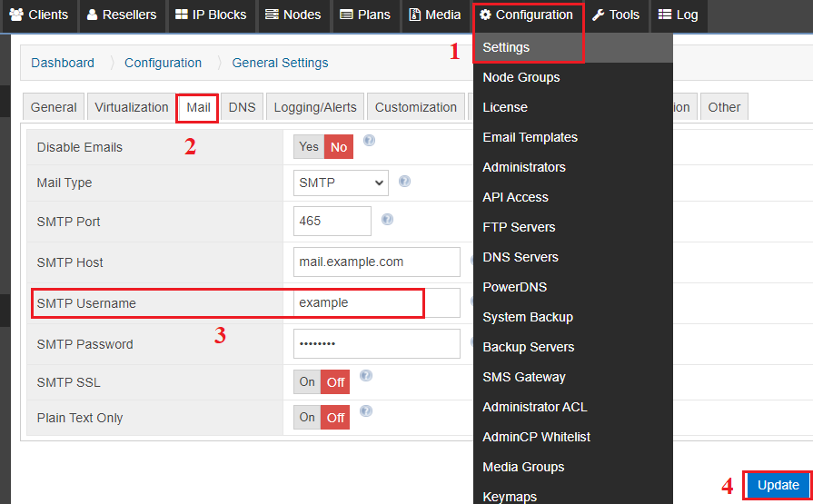813x504 pixels.
Task: Click the SMTP Host input field
Action: (x=376, y=262)
